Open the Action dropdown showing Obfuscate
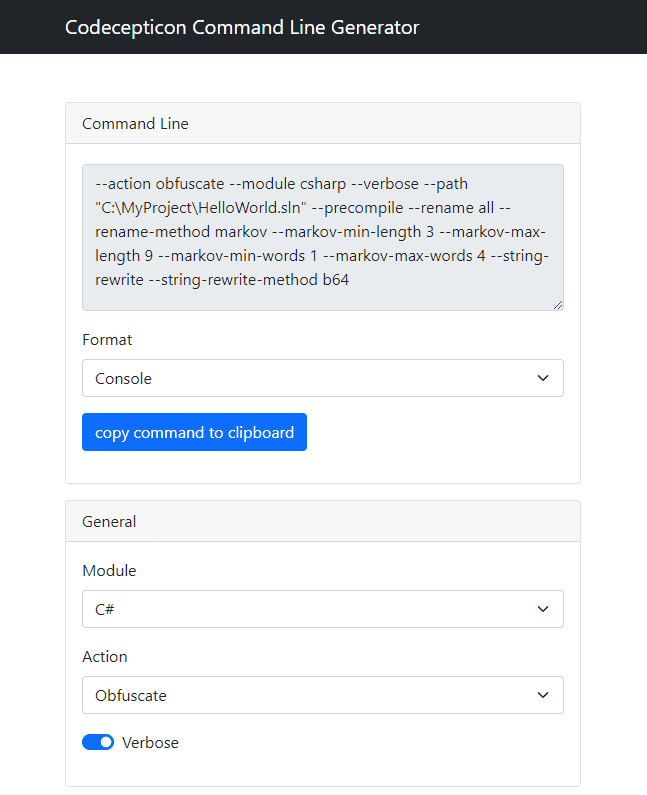This screenshot has height=795, width=647. tap(322, 695)
